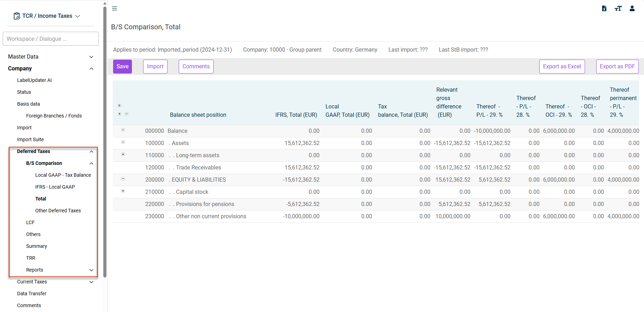Expand the Master Data section chevron

point(91,57)
